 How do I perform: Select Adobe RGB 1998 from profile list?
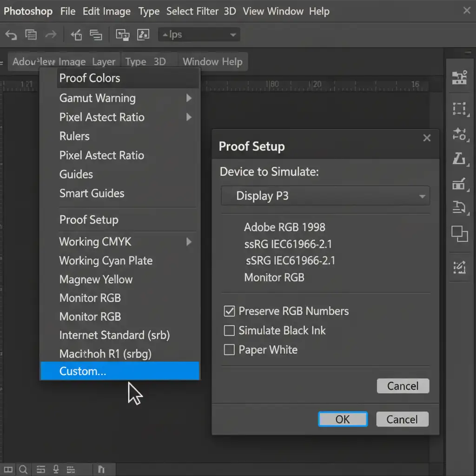[284, 227]
